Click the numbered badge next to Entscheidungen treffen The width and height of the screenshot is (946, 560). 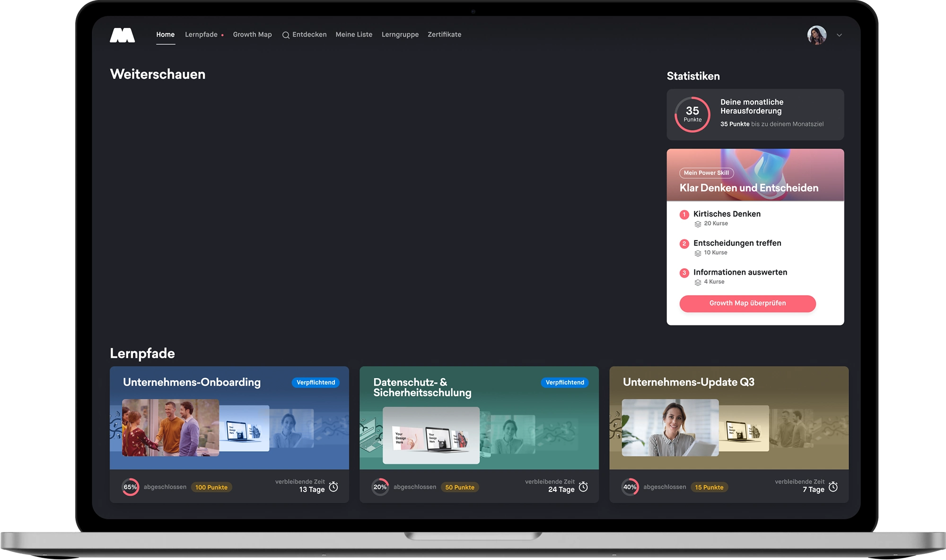point(684,244)
